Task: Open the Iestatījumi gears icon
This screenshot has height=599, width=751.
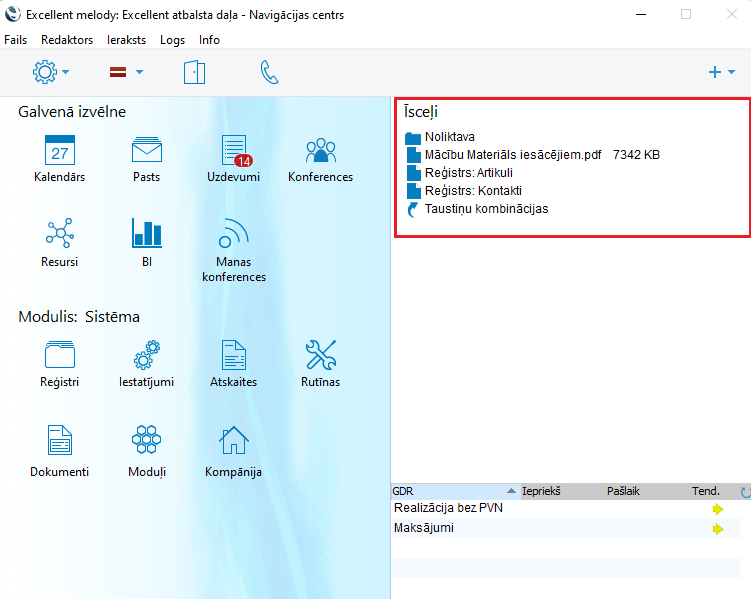Action: pyautogui.click(x=147, y=355)
